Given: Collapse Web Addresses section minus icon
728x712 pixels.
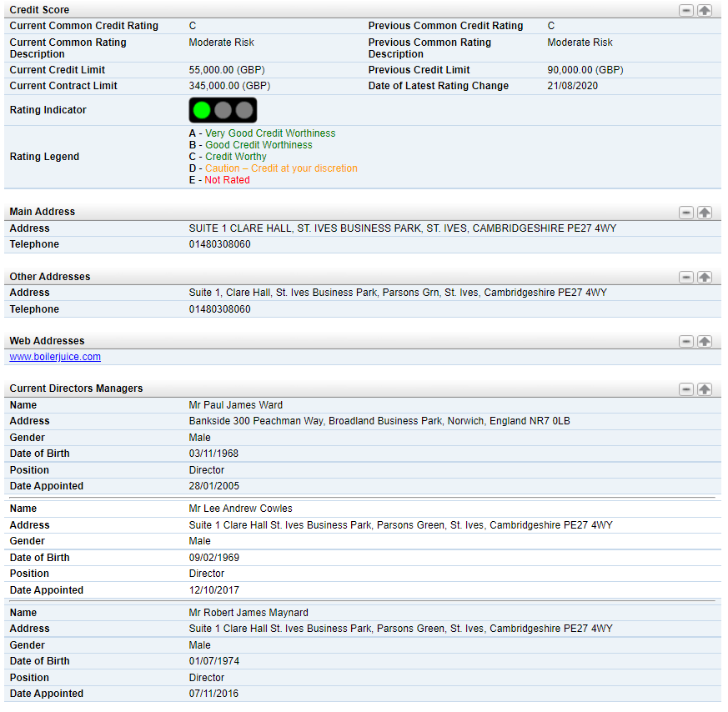Looking at the screenshot, I should 685,341.
